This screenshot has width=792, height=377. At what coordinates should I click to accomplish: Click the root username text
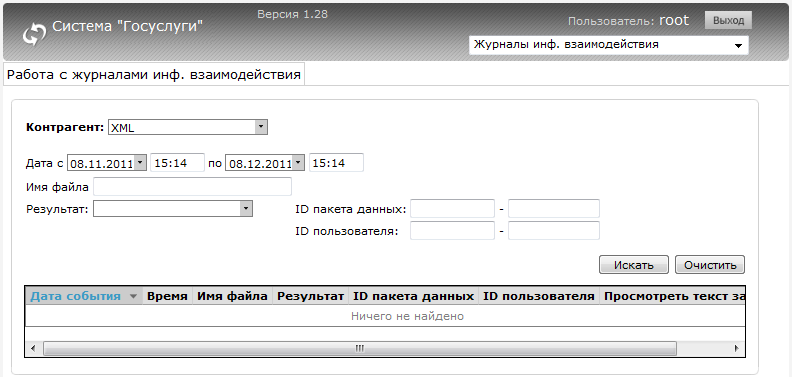pos(674,20)
